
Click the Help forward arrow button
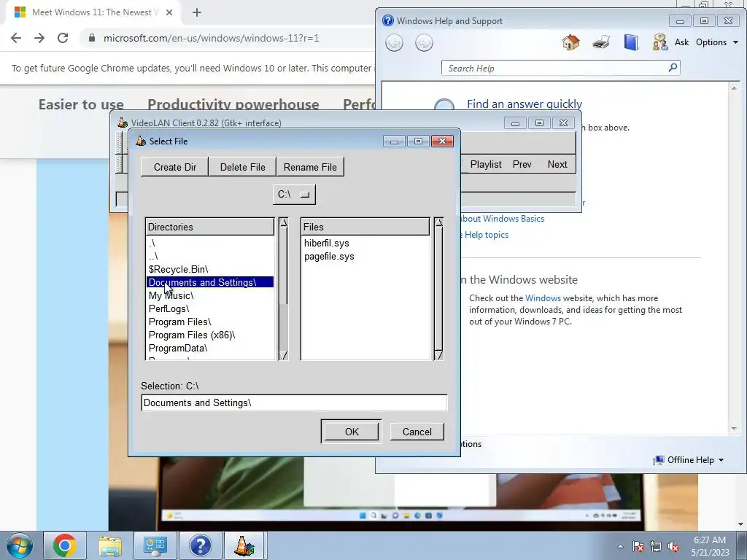click(424, 43)
